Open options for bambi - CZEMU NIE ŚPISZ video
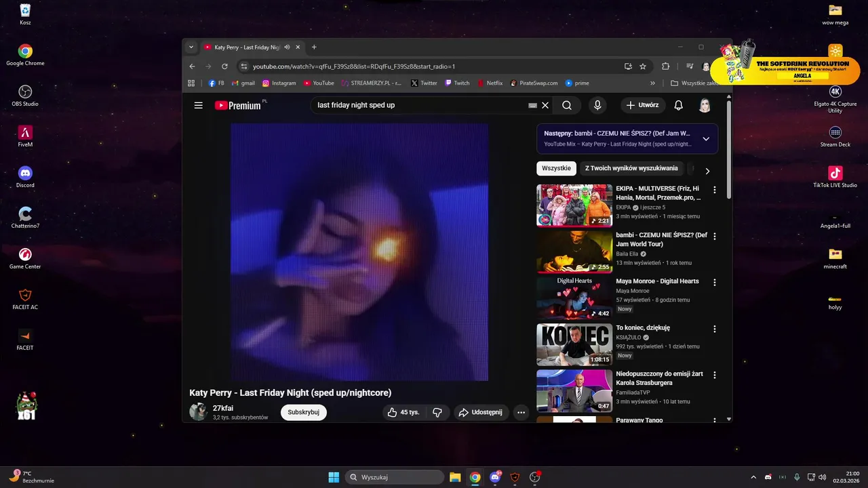868x488 pixels. point(714,237)
